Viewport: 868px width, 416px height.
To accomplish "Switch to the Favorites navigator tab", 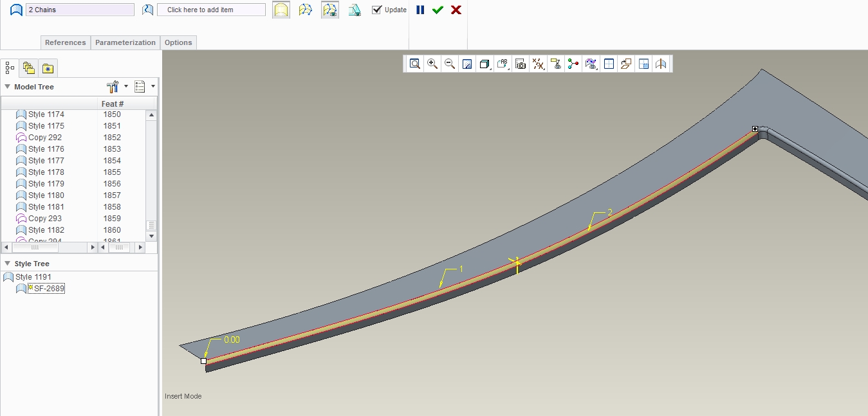I will [x=48, y=68].
